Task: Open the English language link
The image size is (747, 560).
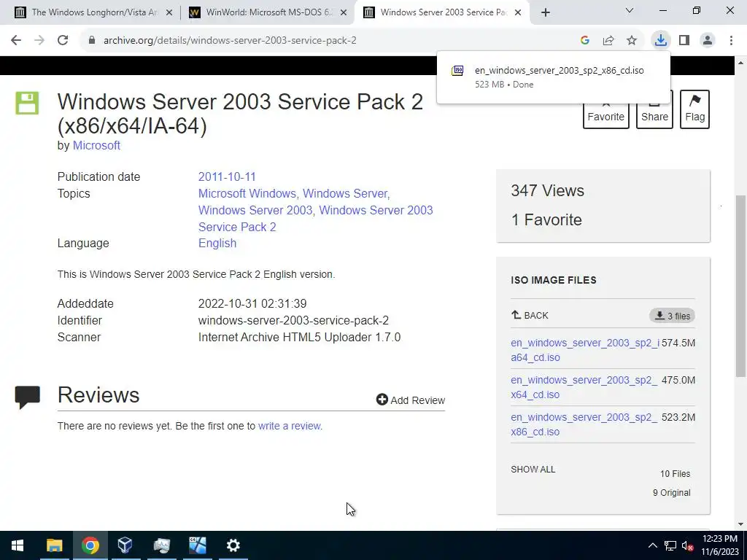Action: point(217,243)
